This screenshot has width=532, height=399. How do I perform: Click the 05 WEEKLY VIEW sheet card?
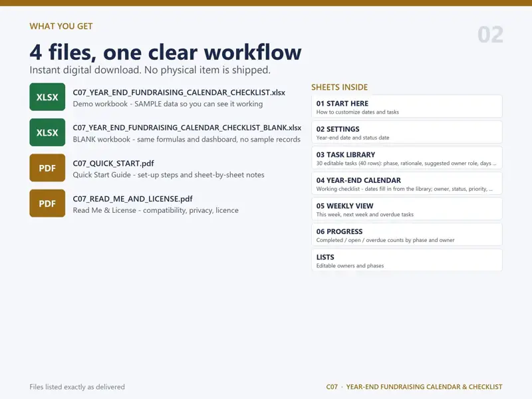[x=407, y=209]
